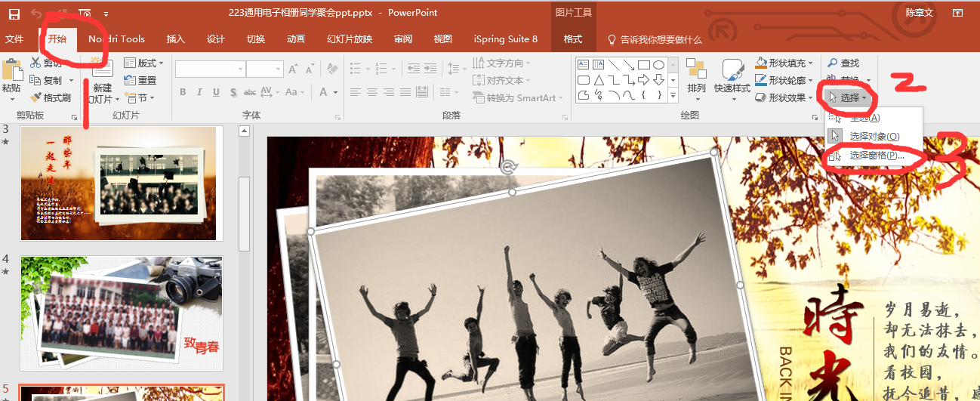Screen dimensions: 980x401
Task: Select the right arrow shape in gallery
Action: coord(643,80)
